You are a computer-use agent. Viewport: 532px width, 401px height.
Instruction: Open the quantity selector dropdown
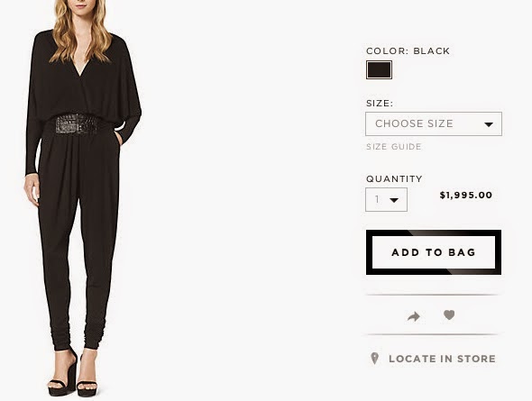click(x=386, y=200)
